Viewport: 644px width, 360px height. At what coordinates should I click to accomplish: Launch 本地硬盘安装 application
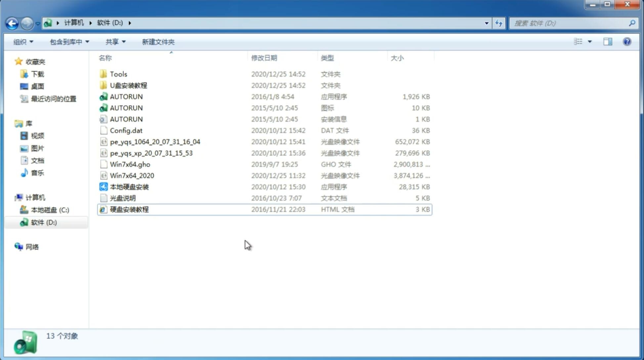pyautogui.click(x=129, y=187)
